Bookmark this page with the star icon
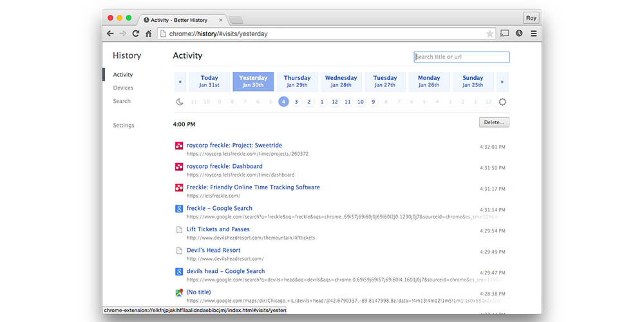Image resolution: width=644 pixels, height=322 pixels. [489, 33]
